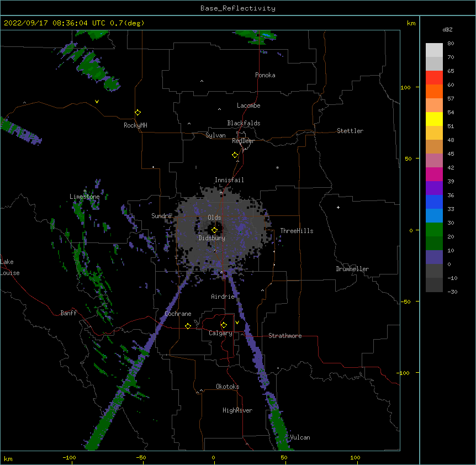Image resolution: width=476 pixels, height=465 pixels.
Task: Select the 65 dBZ red color swatch
Action: pyautogui.click(x=434, y=77)
